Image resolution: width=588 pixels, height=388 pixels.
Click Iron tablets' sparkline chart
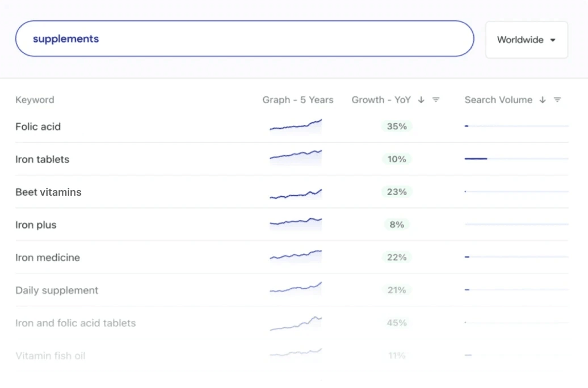(296, 157)
